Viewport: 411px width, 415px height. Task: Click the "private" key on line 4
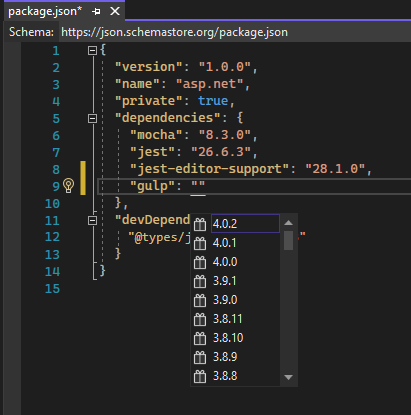(x=149, y=101)
